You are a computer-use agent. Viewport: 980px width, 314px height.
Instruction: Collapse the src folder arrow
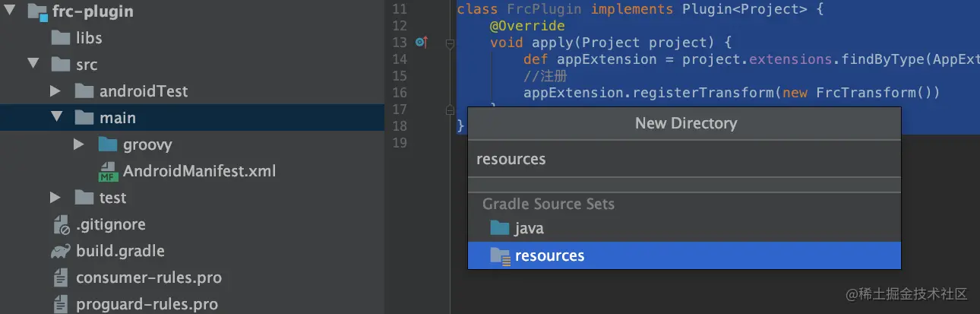point(33,65)
